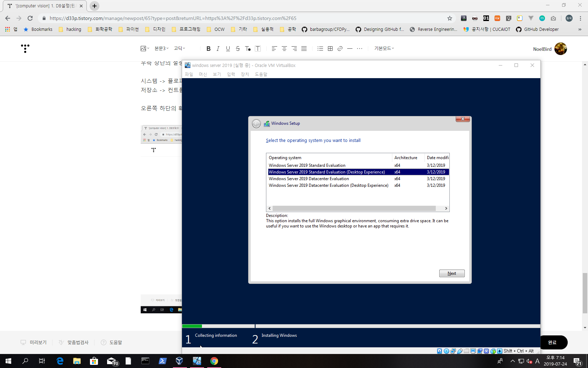The width and height of the screenshot is (588, 368).
Task: Select Windows Server 2019 Standard Evaluation row
Action: tap(358, 165)
